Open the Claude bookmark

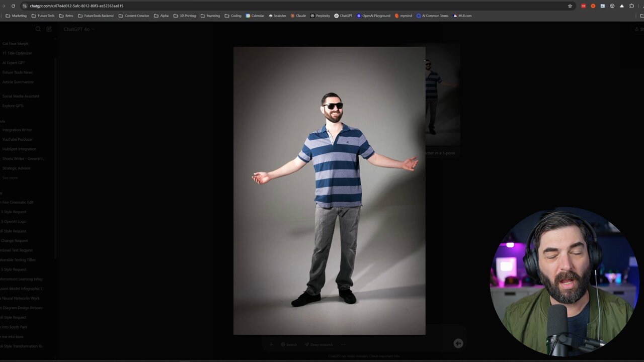click(298, 16)
